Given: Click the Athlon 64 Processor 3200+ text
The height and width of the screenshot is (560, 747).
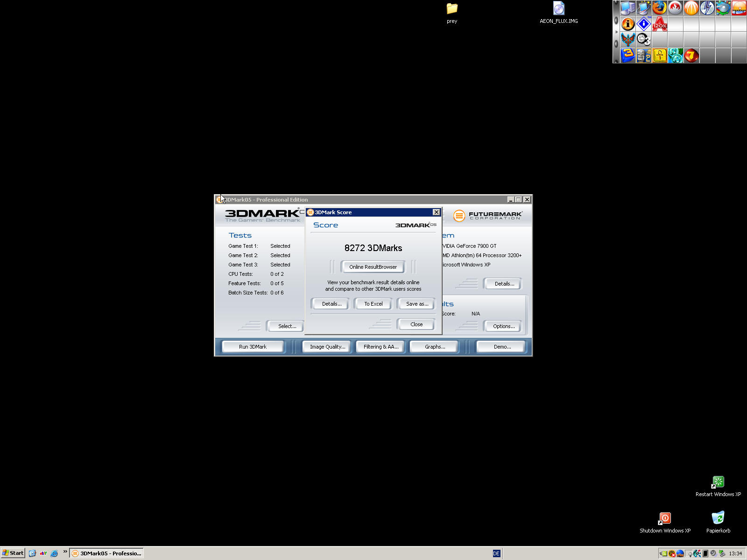Looking at the screenshot, I should pyautogui.click(x=482, y=255).
